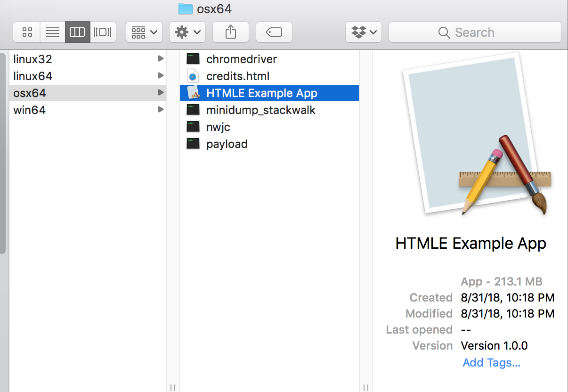Image resolution: width=568 pixels, height=392 pixels.
Task: Select the credits.html file name
Action: 238,76
